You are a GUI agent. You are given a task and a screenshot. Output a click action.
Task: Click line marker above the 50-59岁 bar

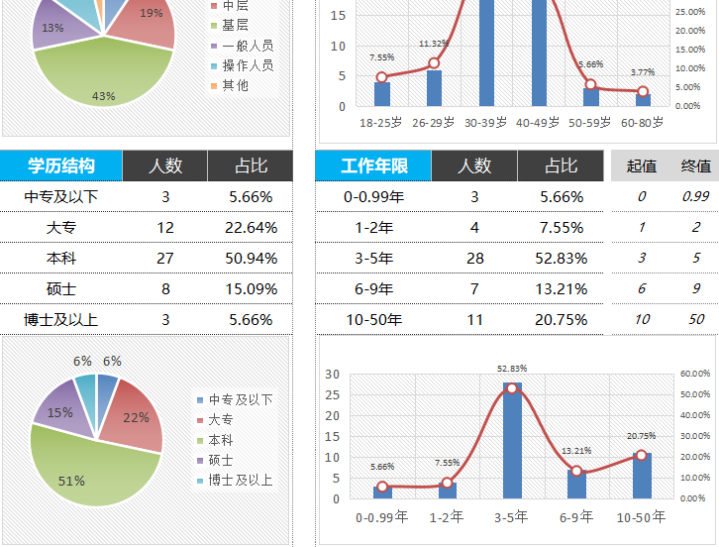coord(591,84)
